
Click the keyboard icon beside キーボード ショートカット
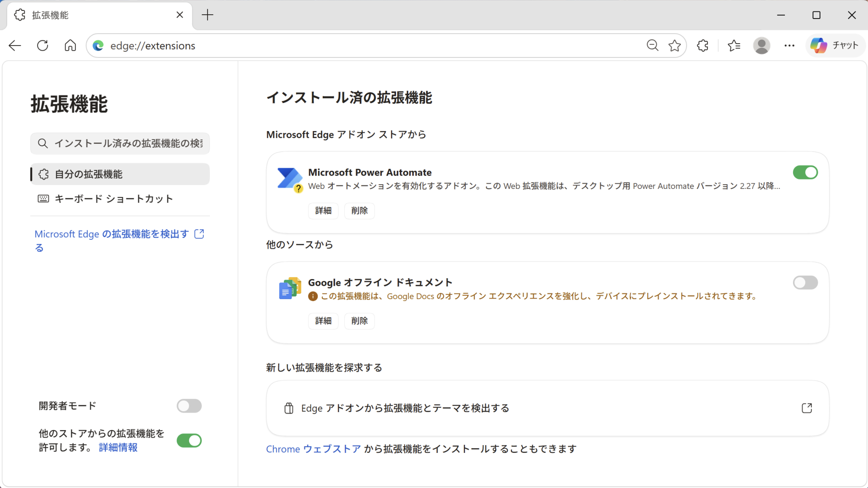click(43, 199)
